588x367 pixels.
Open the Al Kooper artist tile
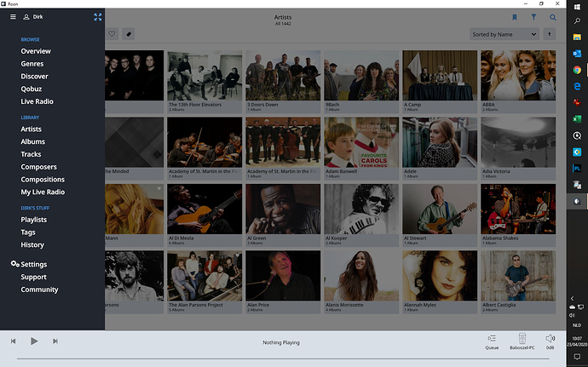(361, 215)
